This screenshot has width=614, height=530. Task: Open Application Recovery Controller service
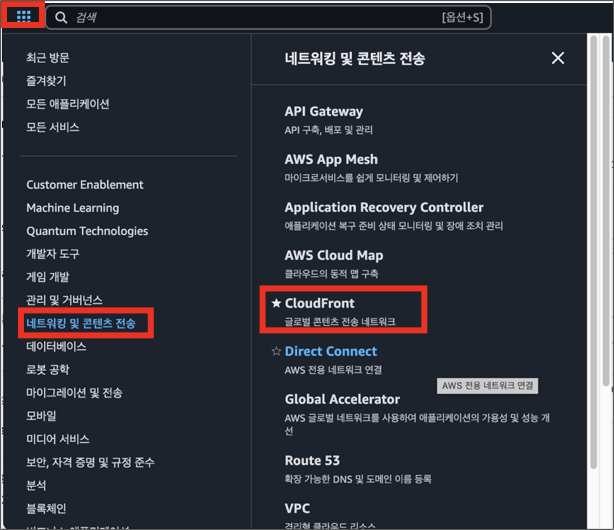coord(384,207)
